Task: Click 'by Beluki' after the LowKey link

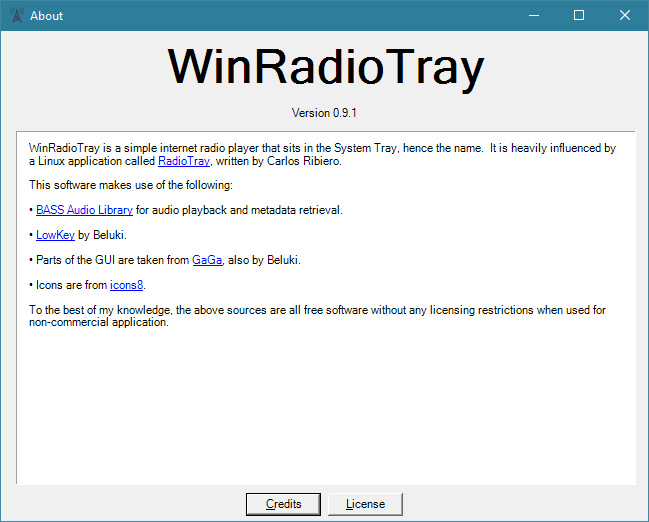Action: pyautogui.click(x=100, y=235)
